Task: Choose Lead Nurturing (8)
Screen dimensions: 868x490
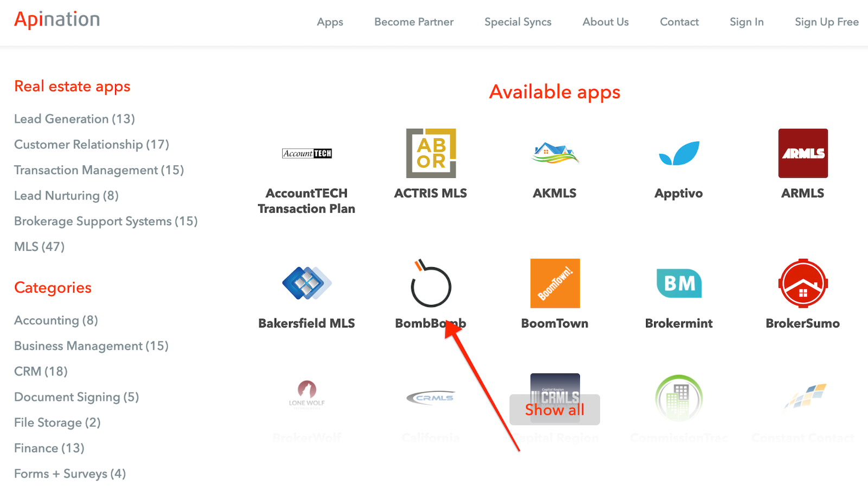Action: pyautogui.click(x=66, y=196)
